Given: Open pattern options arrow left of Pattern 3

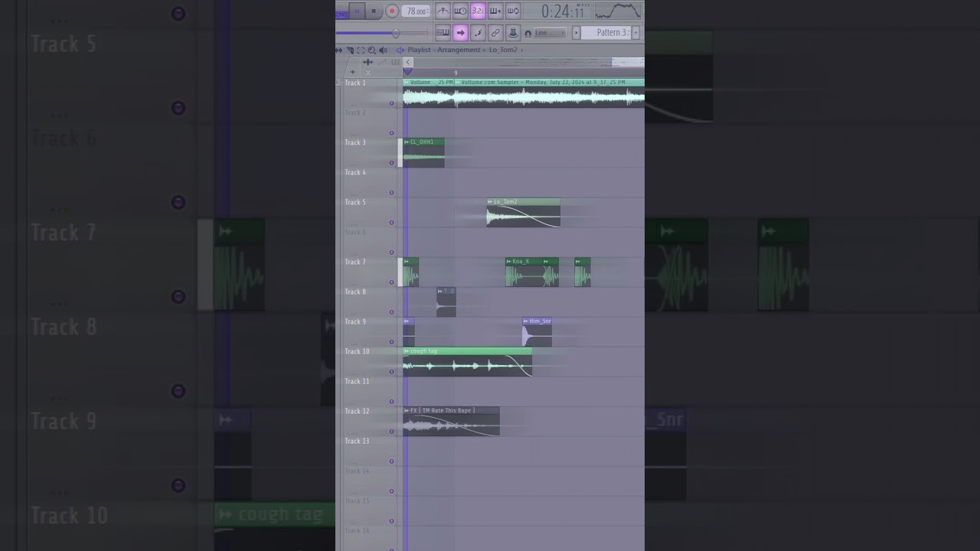Looking at the screenshot, I should point(576,32).
